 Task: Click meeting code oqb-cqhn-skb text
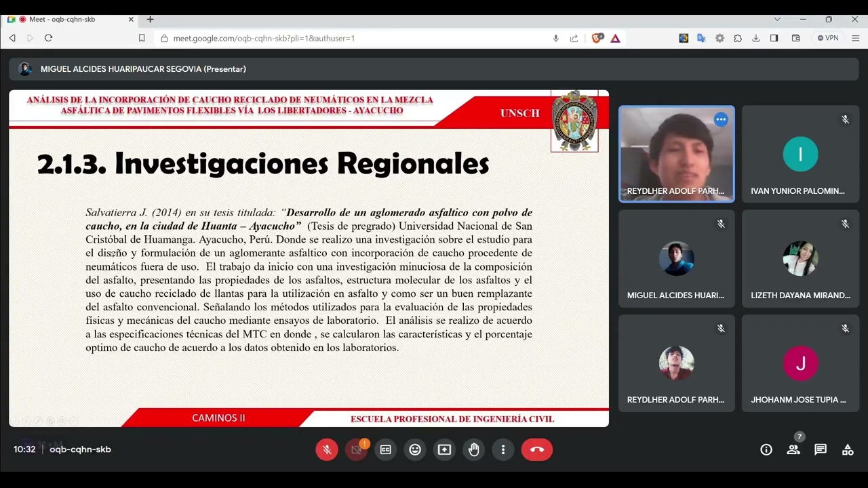click(x=80, y=449)
